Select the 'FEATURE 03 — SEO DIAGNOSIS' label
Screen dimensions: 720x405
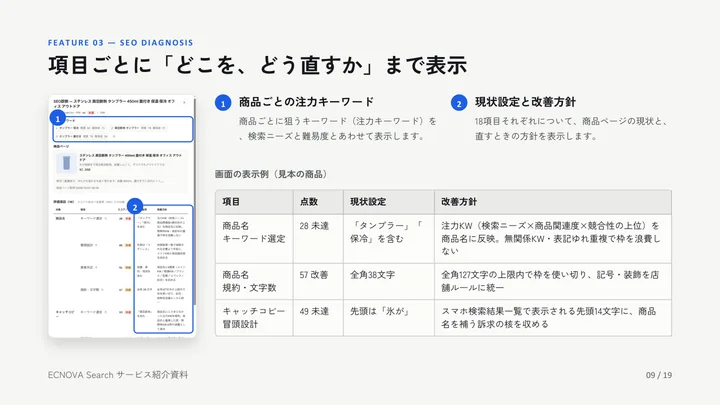[x=121, y=43]
